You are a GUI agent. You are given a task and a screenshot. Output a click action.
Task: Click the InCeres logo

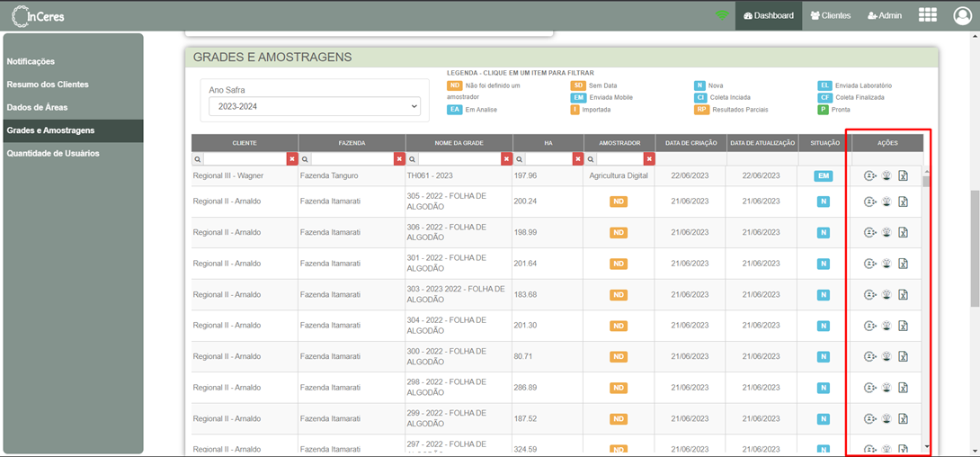(38, 15)
